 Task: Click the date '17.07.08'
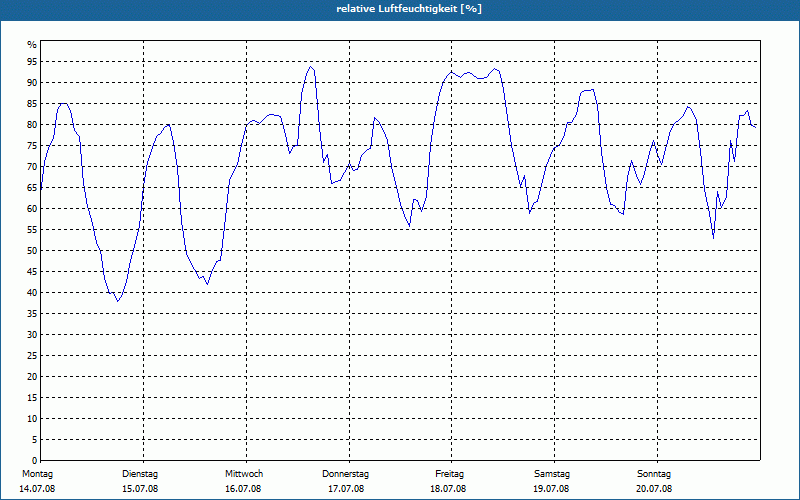pyautogui.click(x=346, y=489)
